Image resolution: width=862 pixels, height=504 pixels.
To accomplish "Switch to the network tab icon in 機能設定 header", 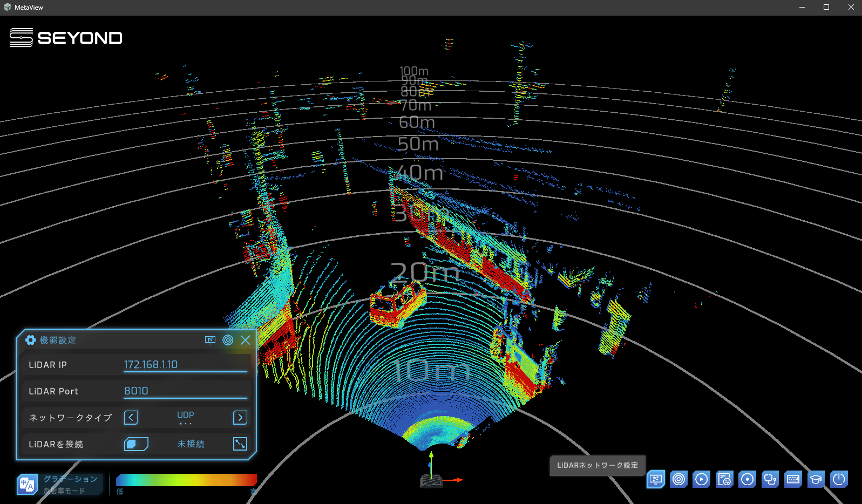I will pos(211,340).
